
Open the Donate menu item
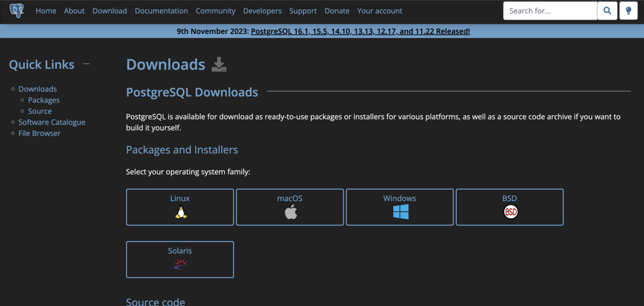(x=337, y=11)
